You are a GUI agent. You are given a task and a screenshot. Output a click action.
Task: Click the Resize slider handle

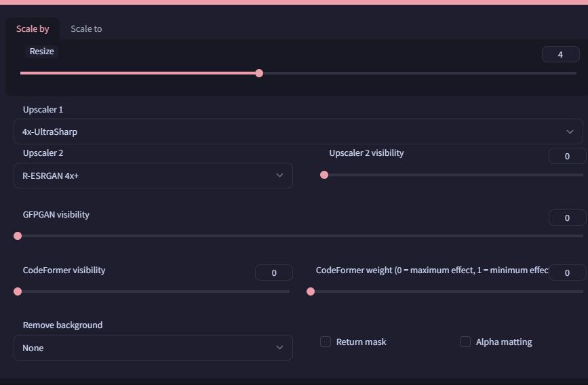(259, 73)
